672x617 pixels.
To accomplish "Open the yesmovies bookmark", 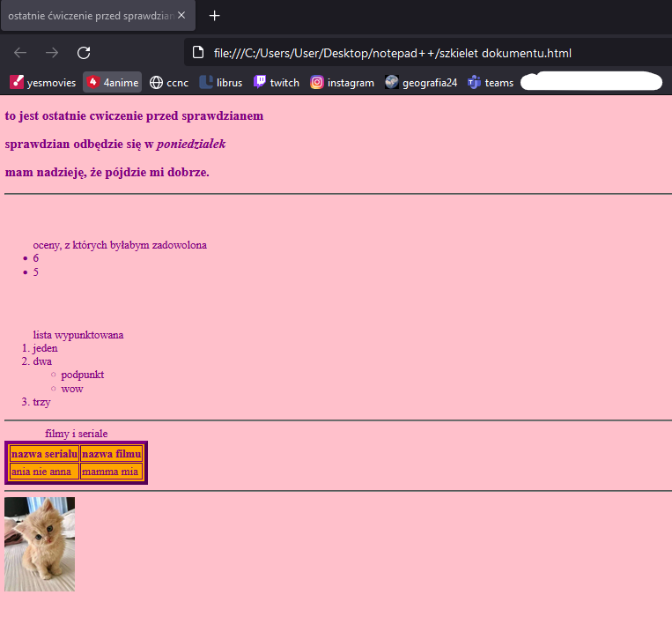I will tap(43, 82).
